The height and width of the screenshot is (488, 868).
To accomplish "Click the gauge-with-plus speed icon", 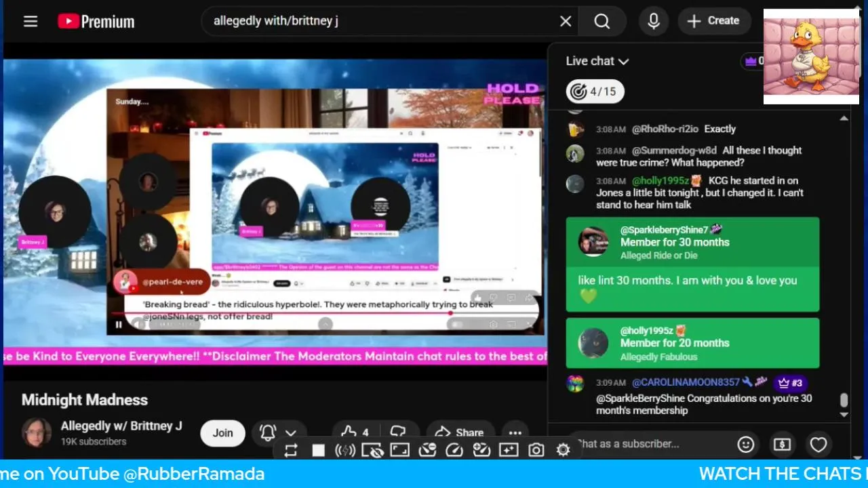I will pyautogui.click(x=481, y=450).
